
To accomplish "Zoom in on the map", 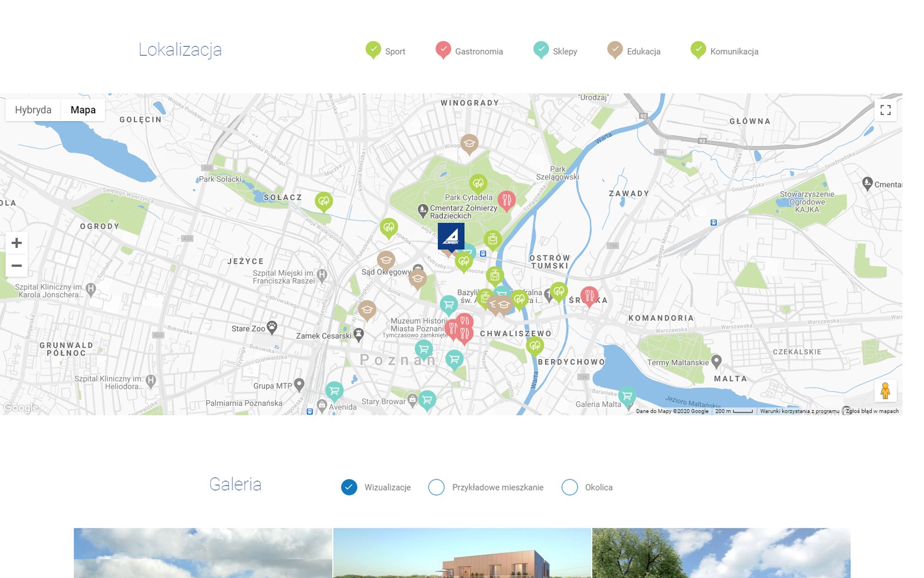I will (17, 243).
